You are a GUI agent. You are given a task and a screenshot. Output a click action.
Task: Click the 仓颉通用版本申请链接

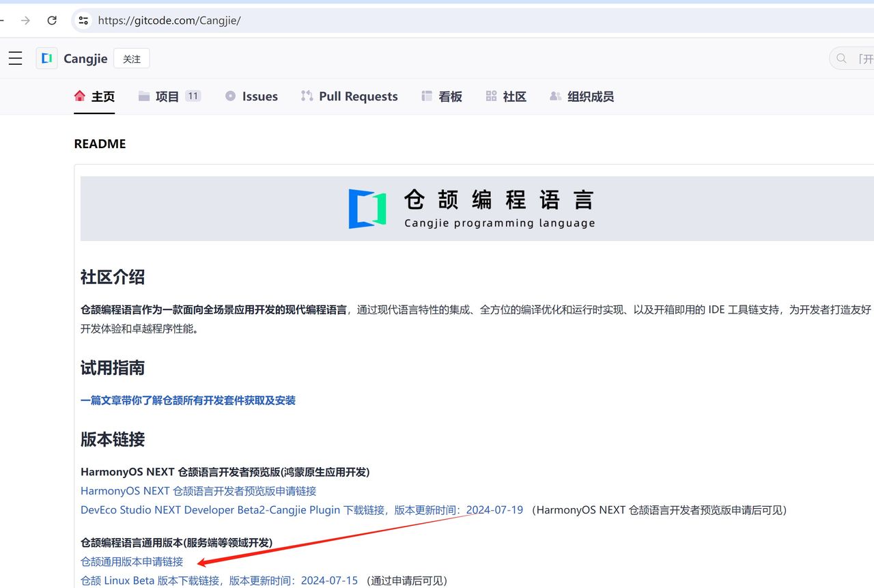[x=131, y=561]
